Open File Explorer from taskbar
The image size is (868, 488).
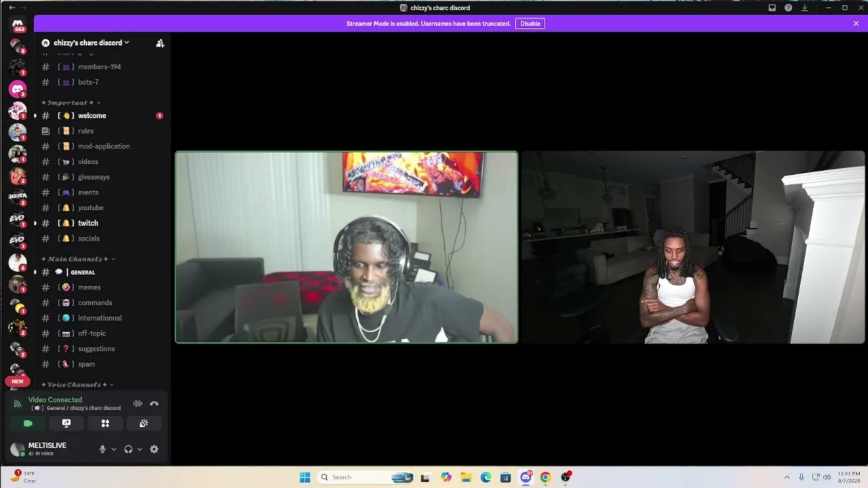[x=466, y=477]
